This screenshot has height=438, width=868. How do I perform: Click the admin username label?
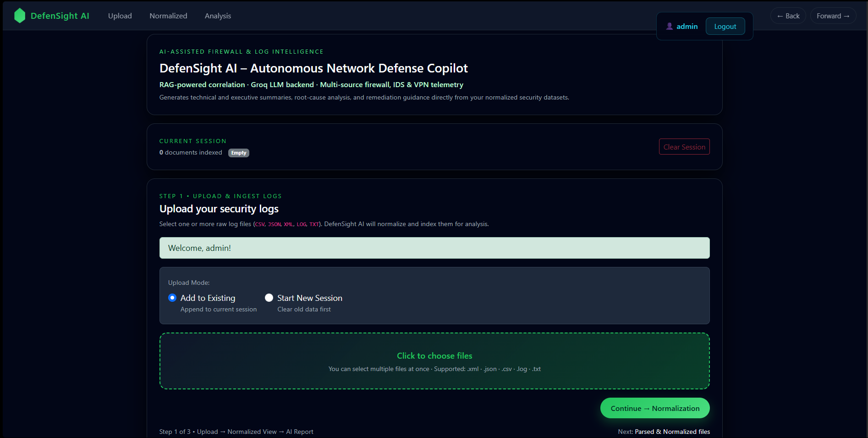[x=687, y=27]
